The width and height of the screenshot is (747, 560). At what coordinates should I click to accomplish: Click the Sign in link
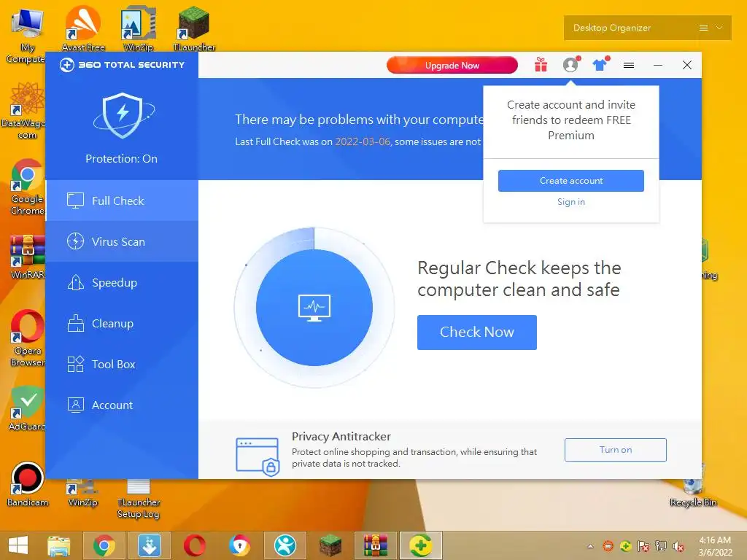pos(570,202)
